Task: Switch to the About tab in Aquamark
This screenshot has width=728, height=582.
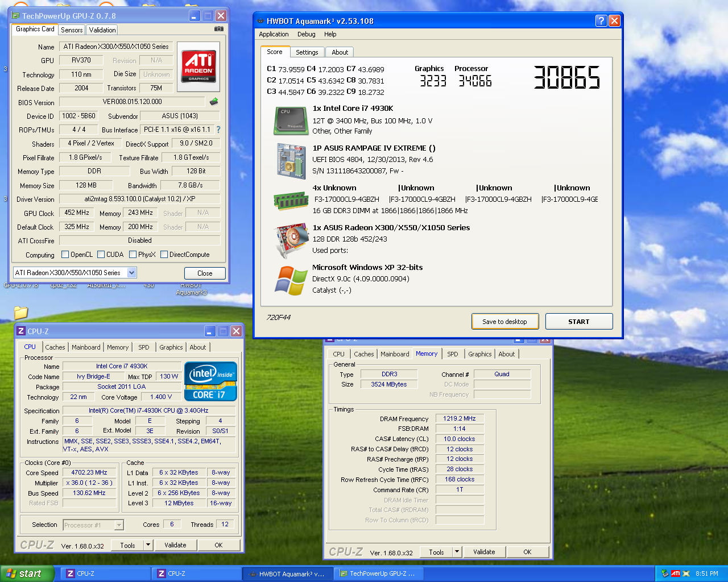Action: pyautogui.click(x=340, y=52)
